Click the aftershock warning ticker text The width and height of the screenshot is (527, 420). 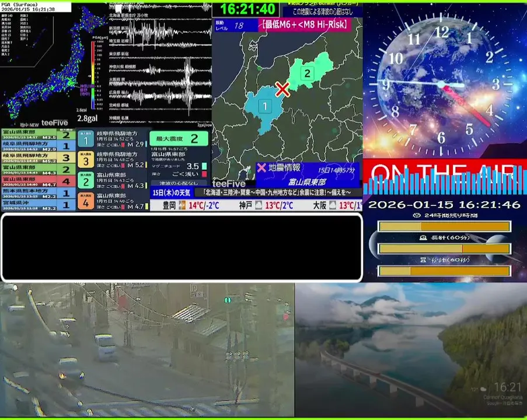tap(277, 192)
